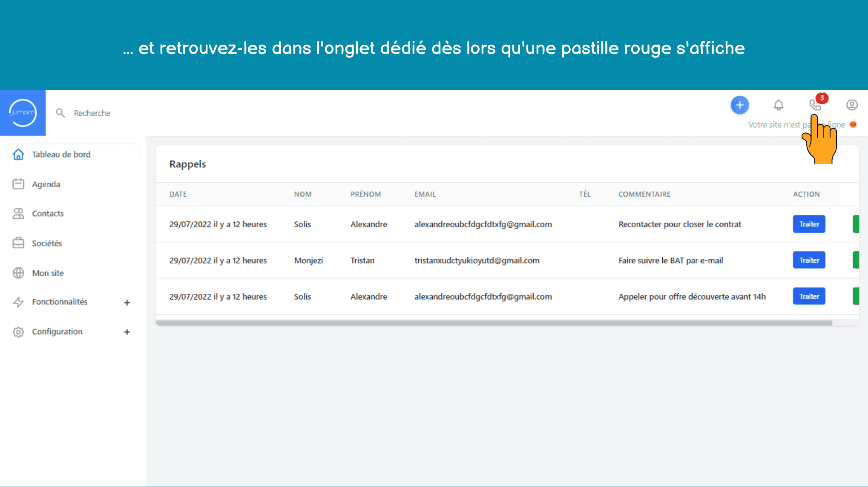Click the Sociétés briefcase icon
Viewport: 868px width, 487px height.
(x=18, y=243)
